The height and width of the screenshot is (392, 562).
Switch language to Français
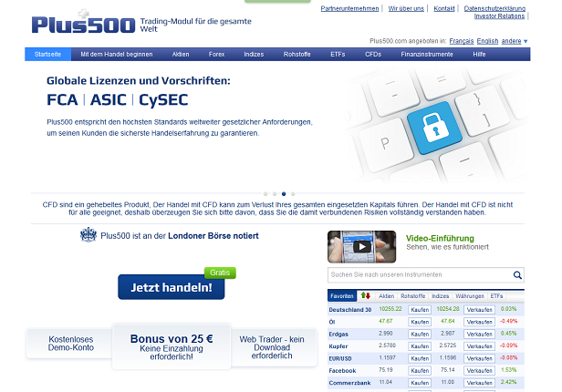pos(462,41)
